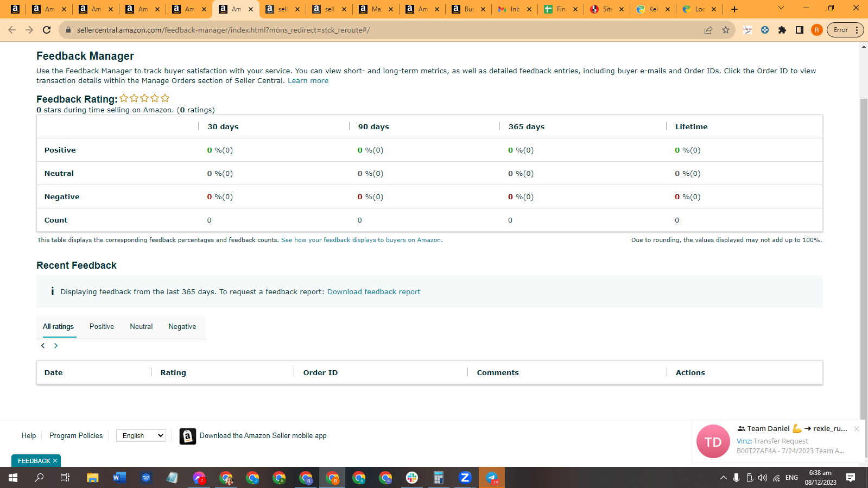Open Microsoft Word from taskbar
The image size is (868, 488).
tap(119, 478)
